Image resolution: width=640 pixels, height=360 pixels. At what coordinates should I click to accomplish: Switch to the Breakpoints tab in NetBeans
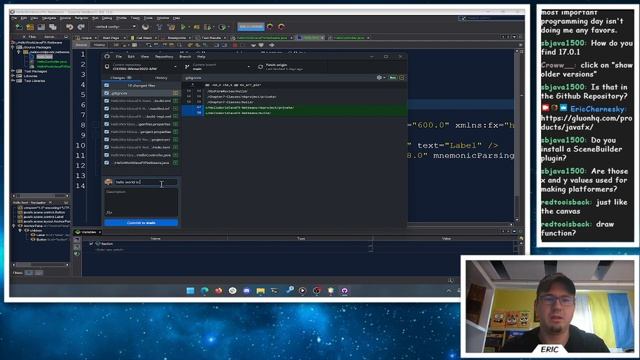click(x=177, y=38)
